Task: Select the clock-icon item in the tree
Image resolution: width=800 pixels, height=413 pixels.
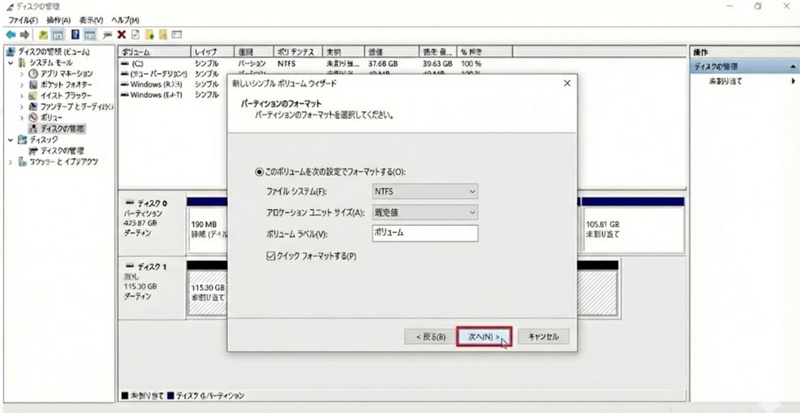Action: (x=34, y=74)
